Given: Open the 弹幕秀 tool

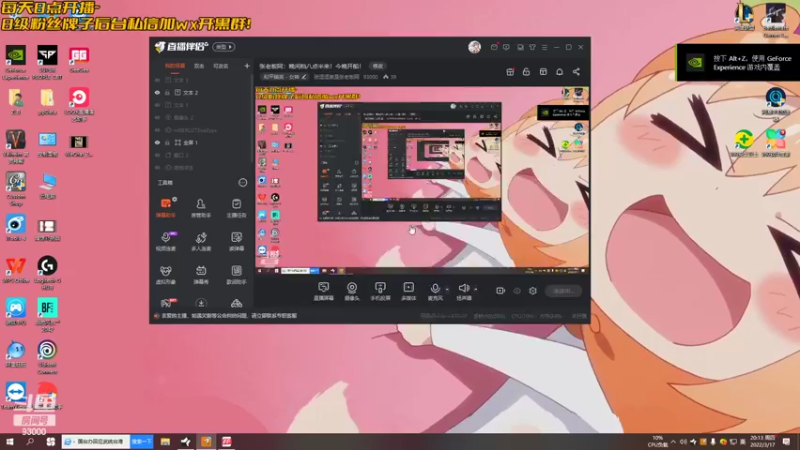Looking at the screenshot, I should [201, 274].
